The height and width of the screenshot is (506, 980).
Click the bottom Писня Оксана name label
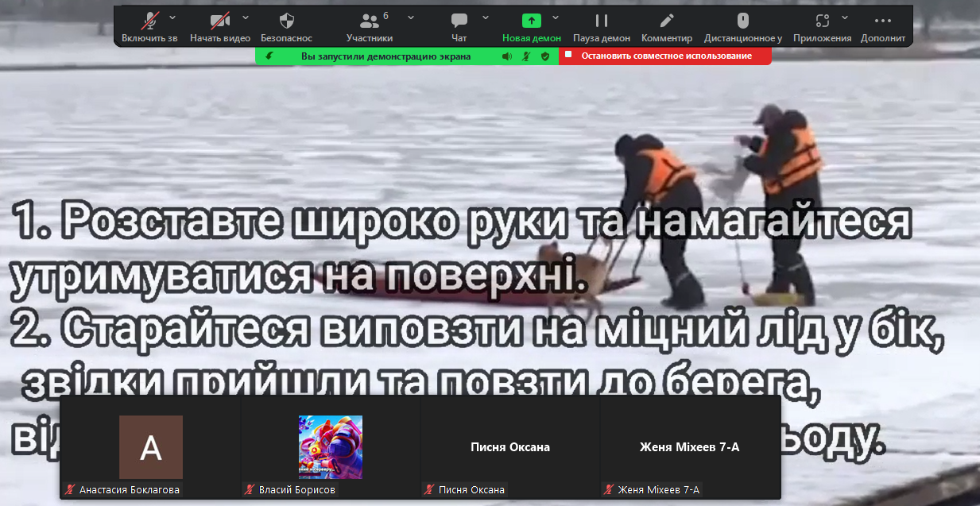pyautogui.click(x=471, y=490)
